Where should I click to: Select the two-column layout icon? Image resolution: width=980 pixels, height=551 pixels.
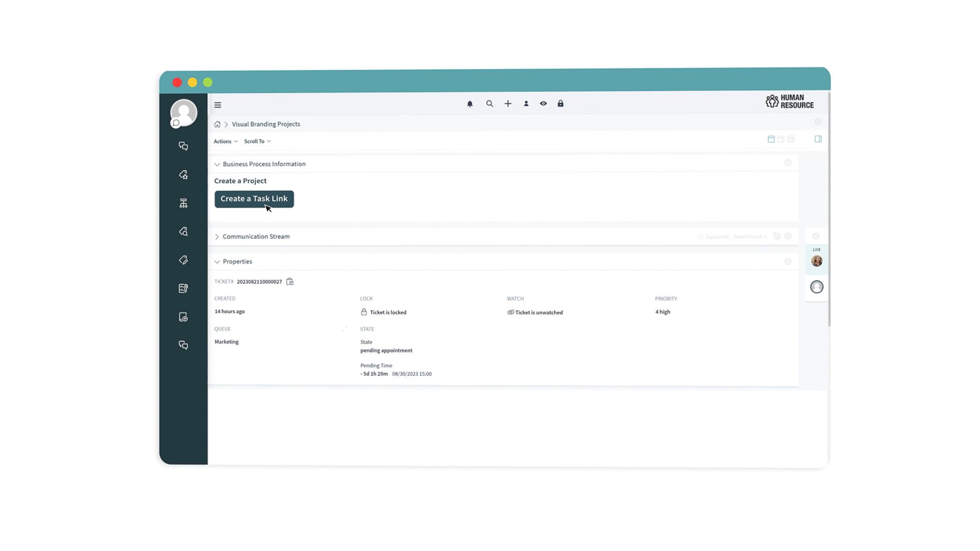[x=781, y=139]
